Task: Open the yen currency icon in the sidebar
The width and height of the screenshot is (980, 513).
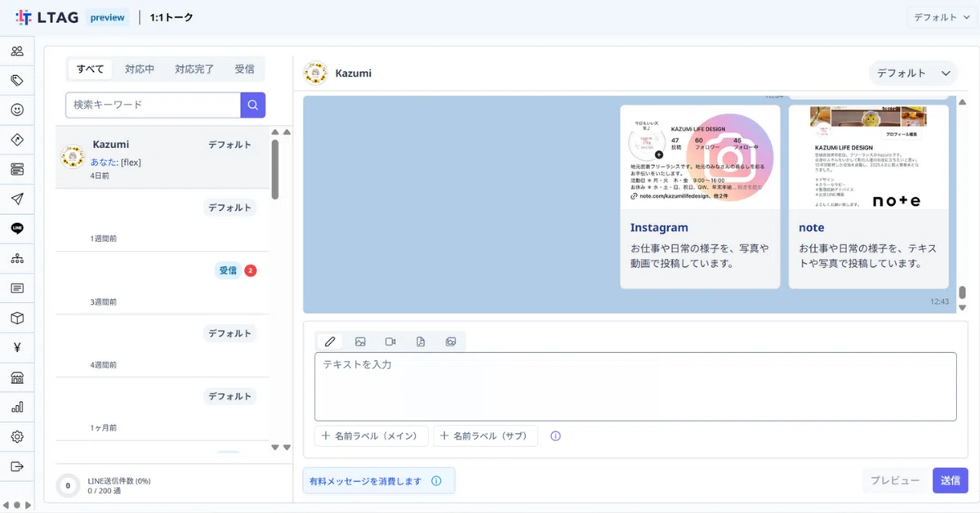Action: tap(17, 347)
